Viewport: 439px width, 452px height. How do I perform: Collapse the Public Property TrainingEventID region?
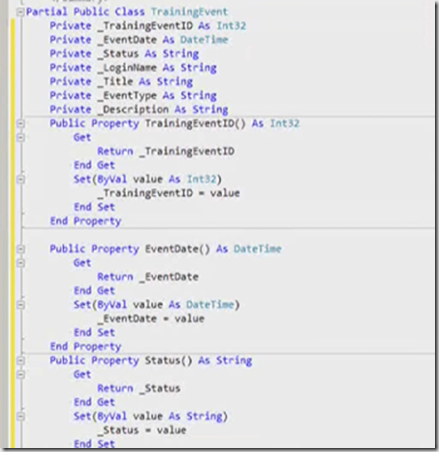pos(20,124)
